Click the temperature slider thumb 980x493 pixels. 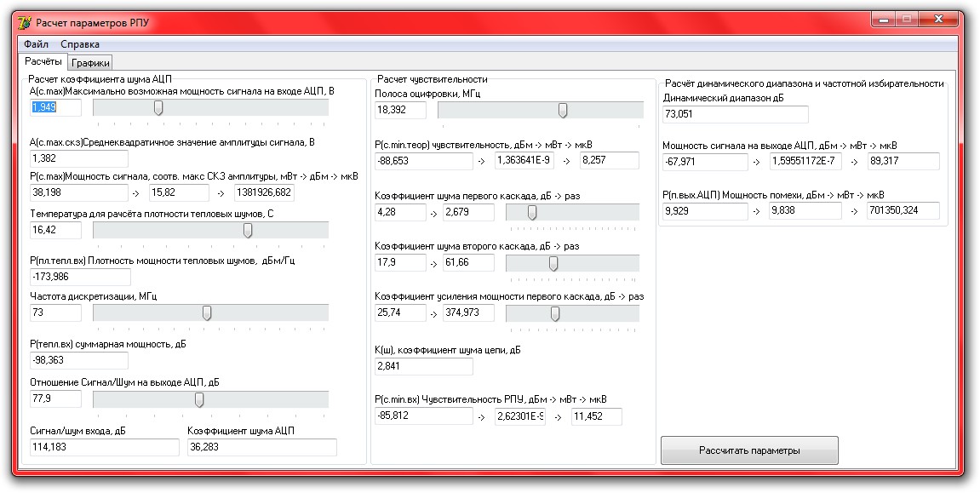tap(248, 231)
